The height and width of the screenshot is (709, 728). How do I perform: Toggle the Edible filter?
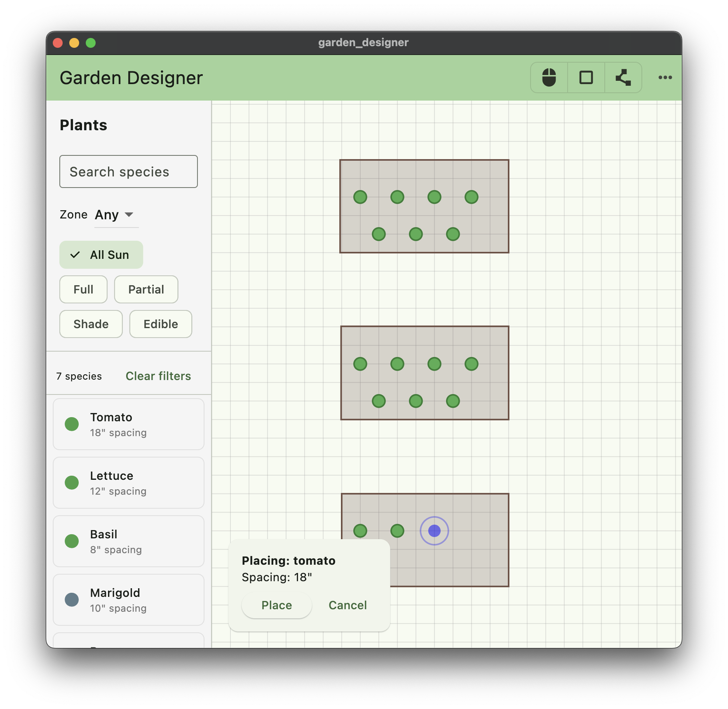pyautogui.click(x=160, y=324)
